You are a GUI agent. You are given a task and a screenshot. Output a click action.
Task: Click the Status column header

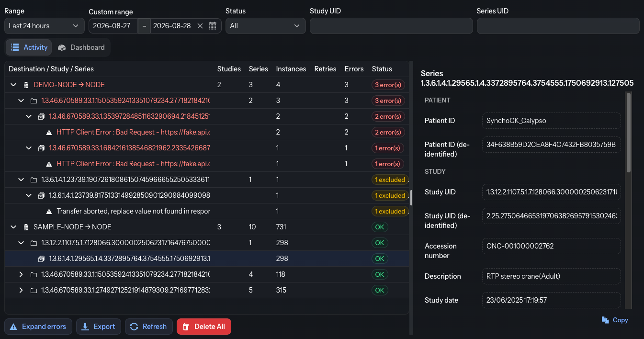[x=382, y=69]
